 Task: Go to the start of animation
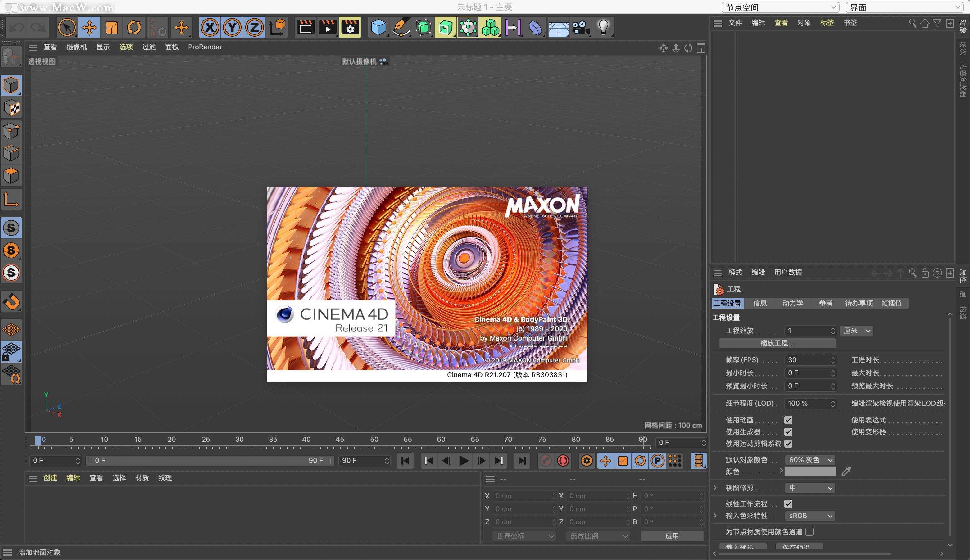406,461
